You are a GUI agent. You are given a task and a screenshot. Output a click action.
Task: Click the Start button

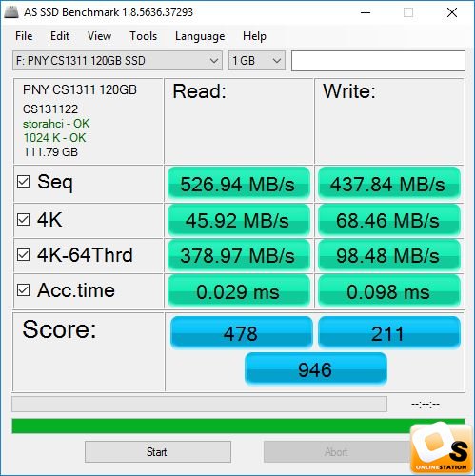pyautogui.click(x=158, y=451)
